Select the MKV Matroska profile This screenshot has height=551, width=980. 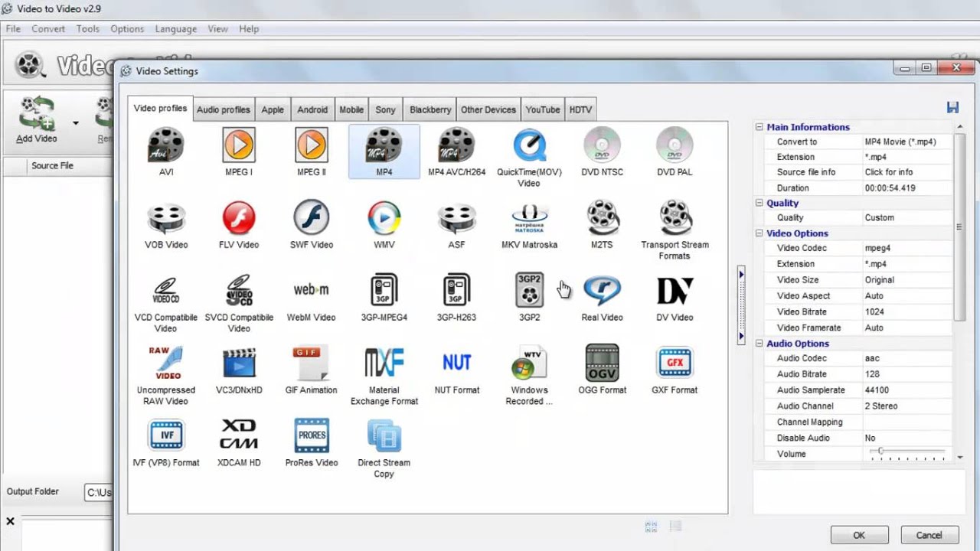(529, 224)
